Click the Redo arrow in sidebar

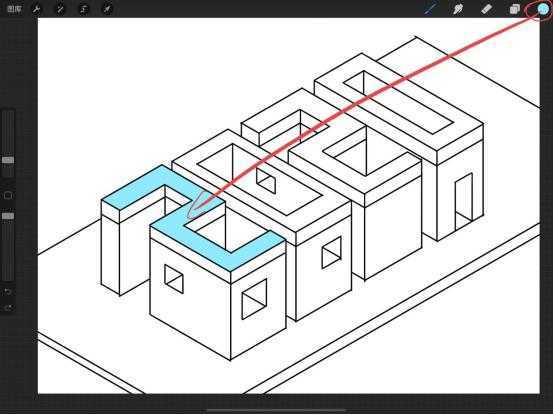(8, 308)
